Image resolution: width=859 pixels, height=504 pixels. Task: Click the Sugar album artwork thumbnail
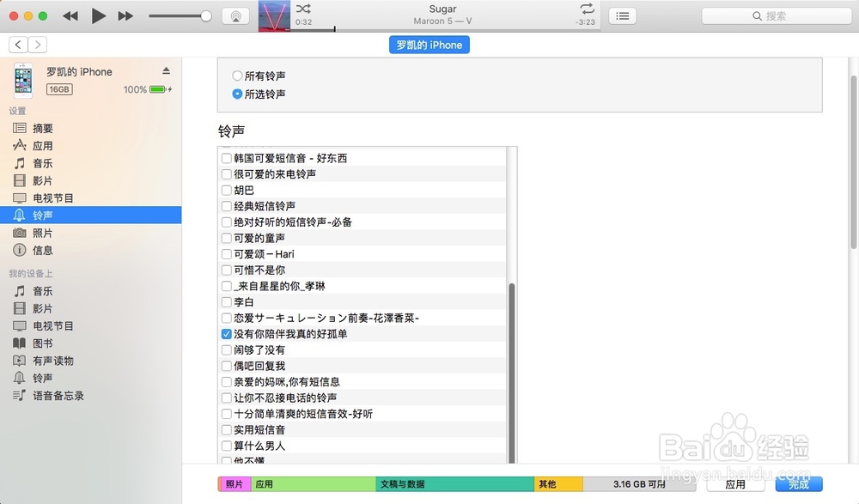[274, 16]
